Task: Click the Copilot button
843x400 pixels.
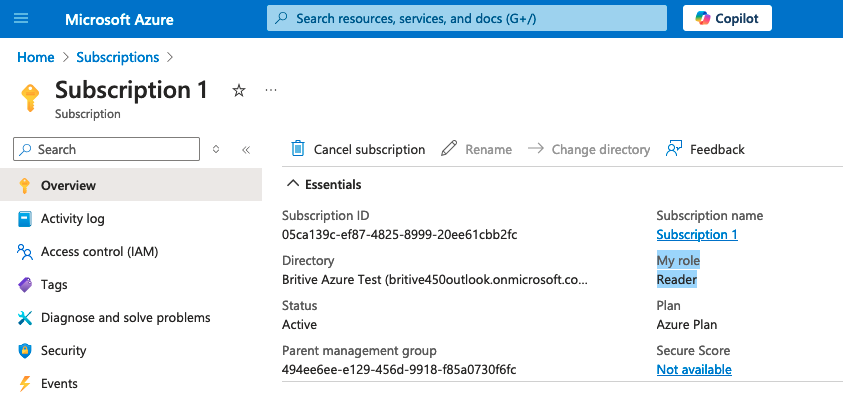Action: (727, 18)
